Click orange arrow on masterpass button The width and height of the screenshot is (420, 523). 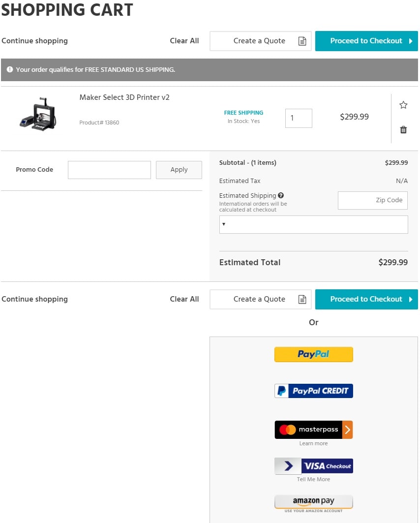pos(347,430)
